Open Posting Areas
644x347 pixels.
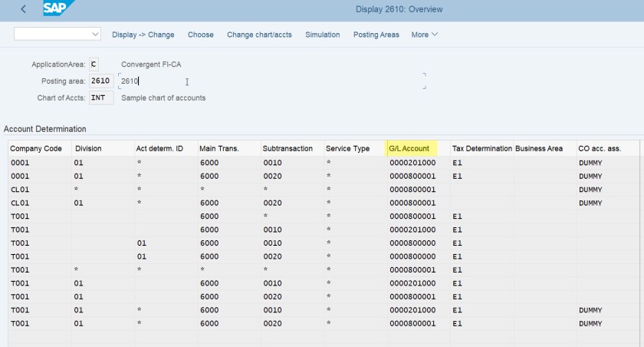[376, 35]
